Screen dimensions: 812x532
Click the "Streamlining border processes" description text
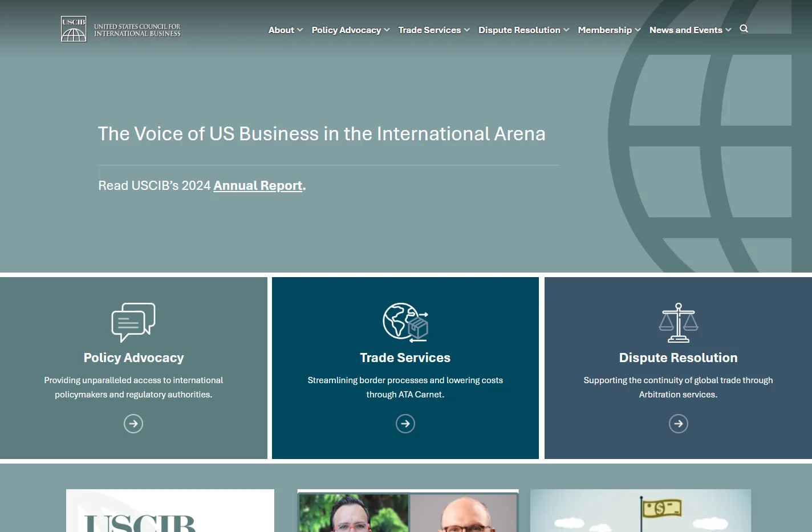click(x=405, y=387)
